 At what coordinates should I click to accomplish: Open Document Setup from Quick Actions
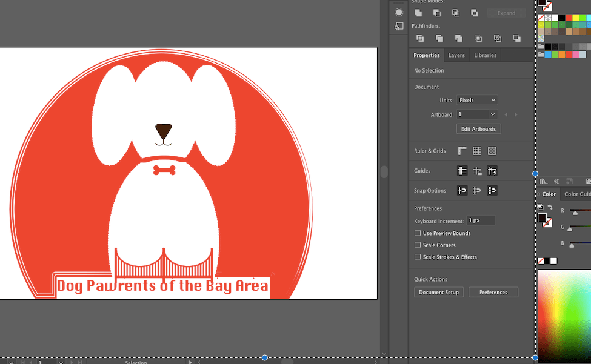[439, 293]
